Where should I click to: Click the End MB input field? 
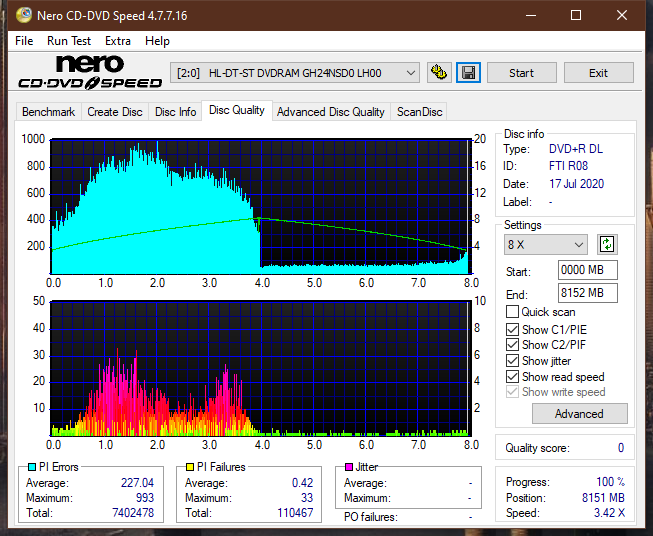[587, 293]
